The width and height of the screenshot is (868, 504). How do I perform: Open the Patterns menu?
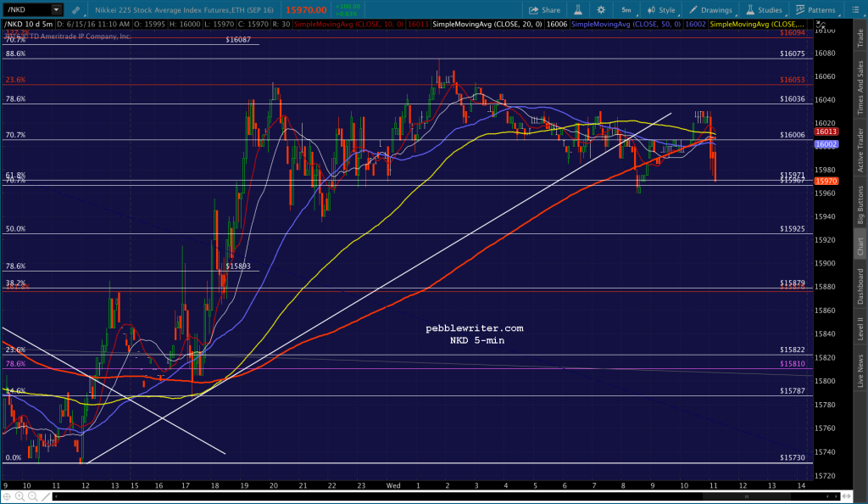click(x=816, y=10)
